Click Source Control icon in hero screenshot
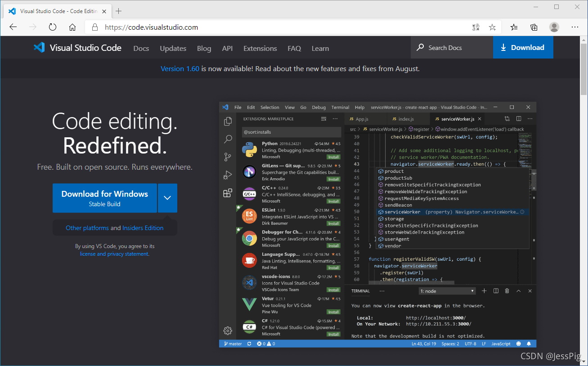The image size is (588, 366). pos(228,157)
